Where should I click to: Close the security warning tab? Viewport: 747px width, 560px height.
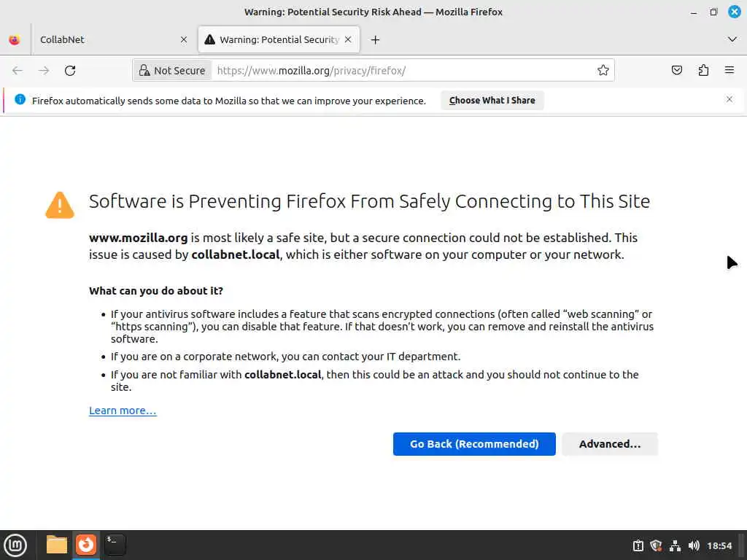tap(348, 40)
